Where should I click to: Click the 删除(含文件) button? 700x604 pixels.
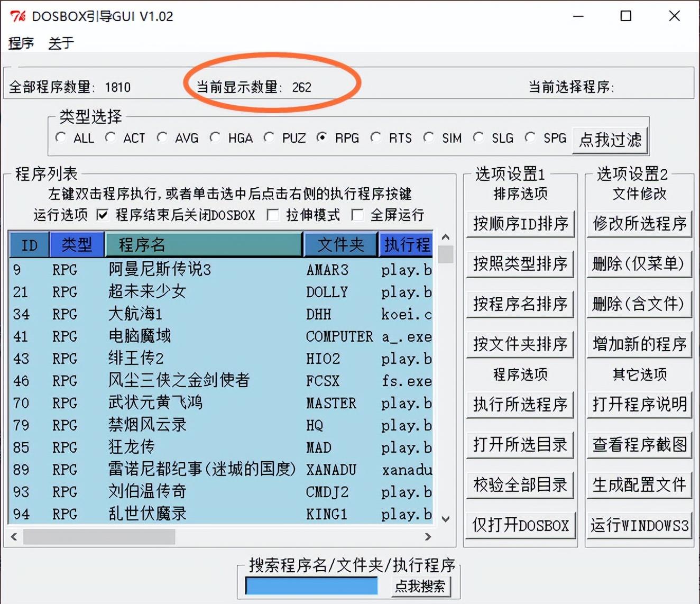[639, 304]
